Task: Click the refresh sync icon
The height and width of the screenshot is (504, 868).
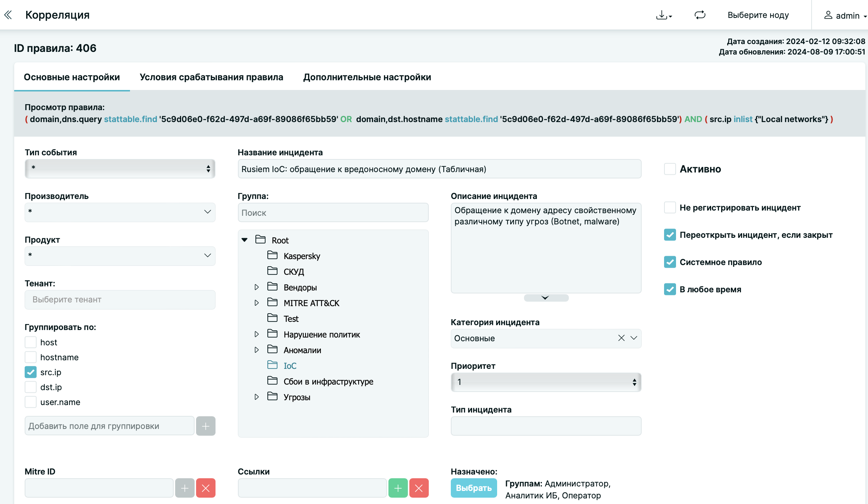Action: [700, 15]
